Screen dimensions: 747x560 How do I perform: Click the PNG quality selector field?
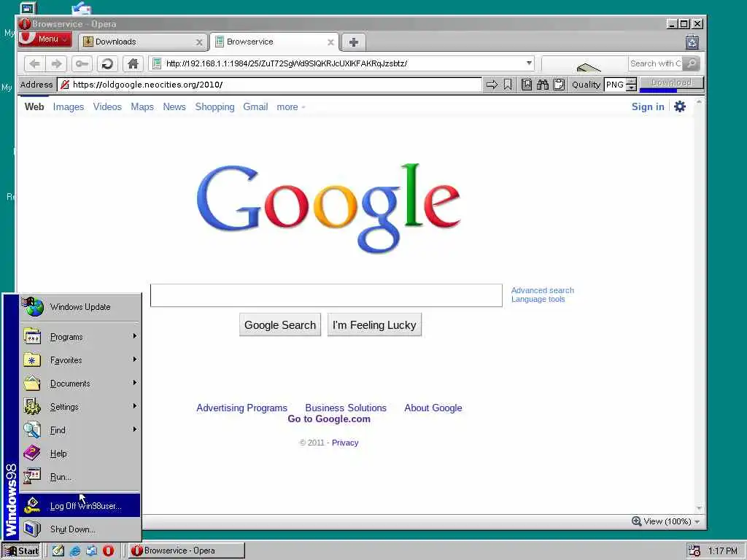[x=614, y=85]
